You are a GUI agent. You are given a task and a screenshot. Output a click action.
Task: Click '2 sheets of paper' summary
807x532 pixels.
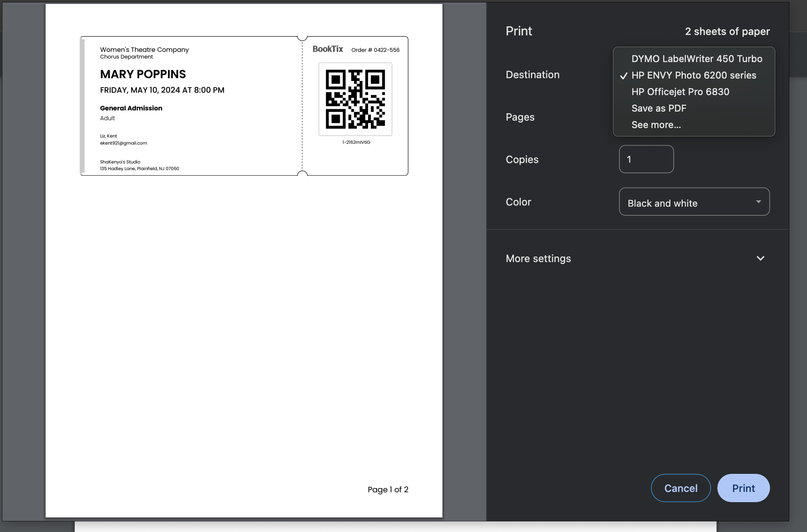coord(727,31)
